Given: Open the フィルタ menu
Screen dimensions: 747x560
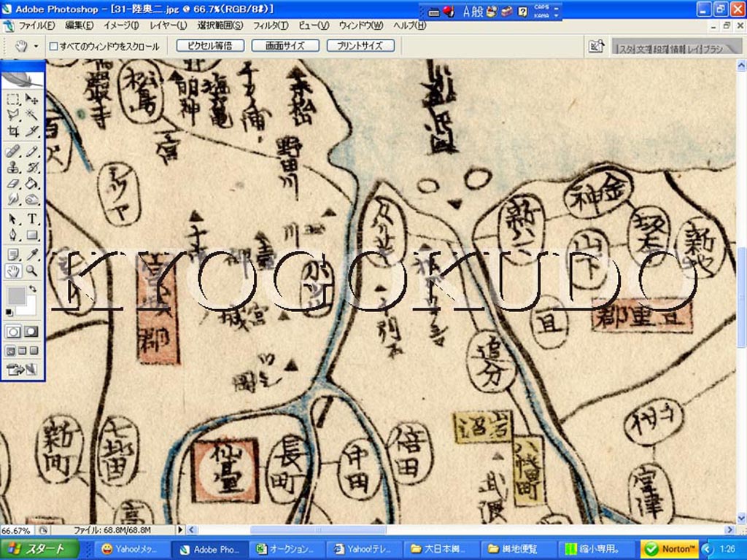Looking at the screenshot, I should 271,26.
